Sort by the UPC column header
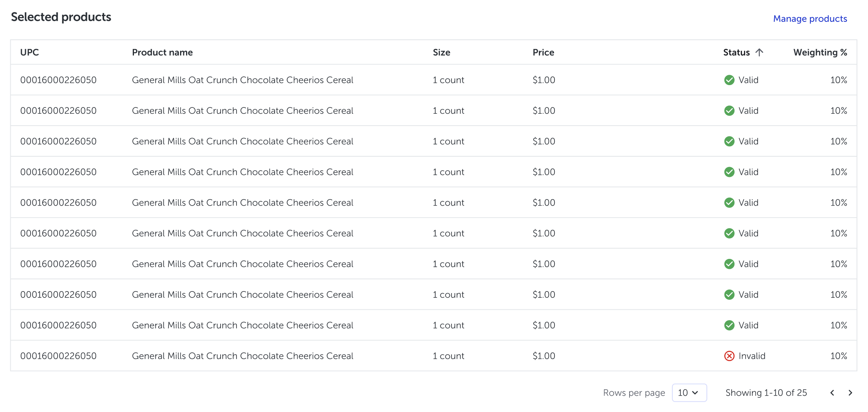The height and width of the screenshot is (412, 868). coord(30,52)
